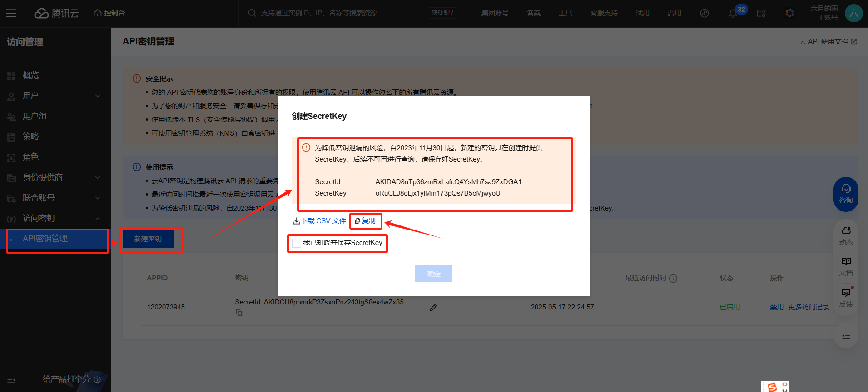Expand the 用户 sidebar section
The height and width of the screenshot is (392, 868).
(55, 96)
